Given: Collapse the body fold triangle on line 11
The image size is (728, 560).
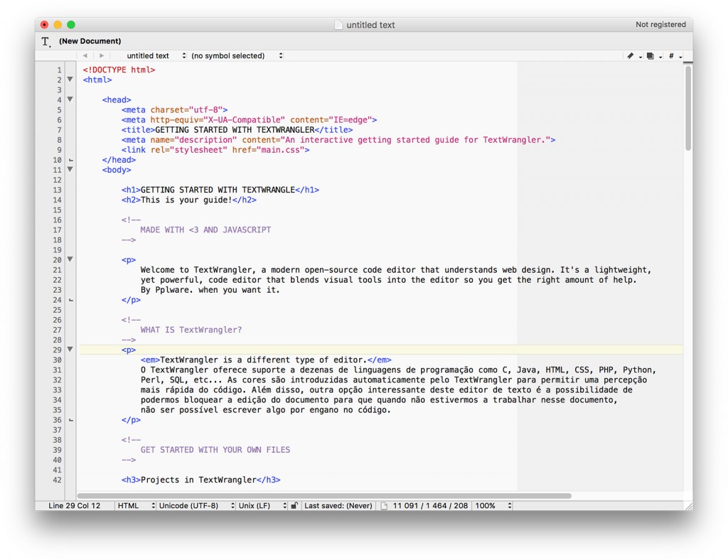Looking at the screenshot, I should (70, 169).
